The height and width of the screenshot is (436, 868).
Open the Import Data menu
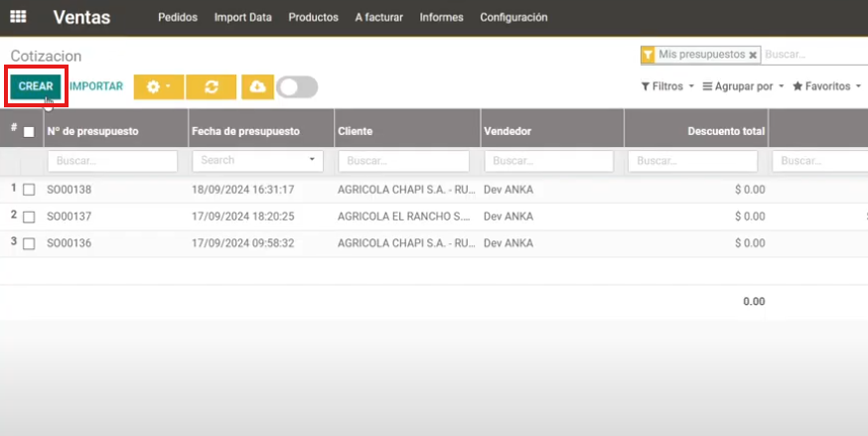(x=243, y=17)
